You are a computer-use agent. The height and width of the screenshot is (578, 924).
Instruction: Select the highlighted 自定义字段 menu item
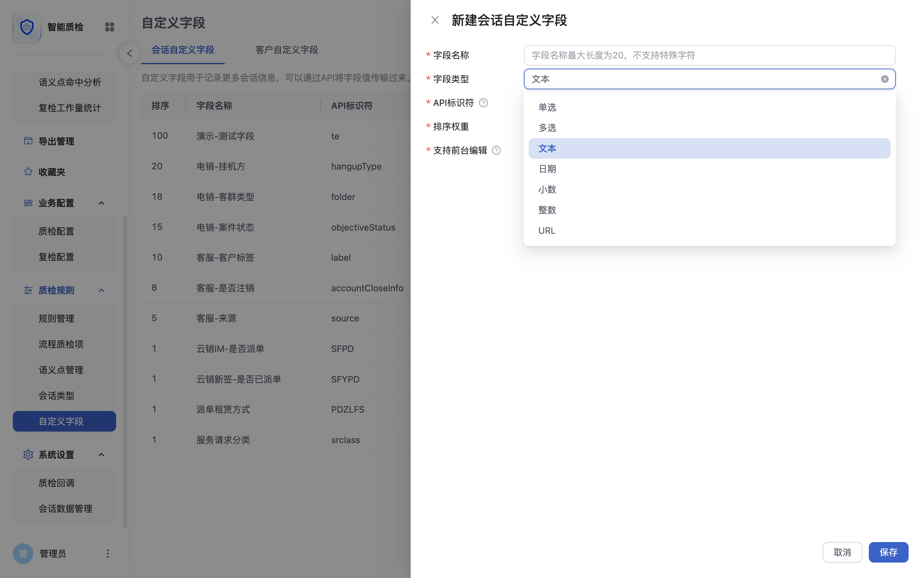click(64, 421)
